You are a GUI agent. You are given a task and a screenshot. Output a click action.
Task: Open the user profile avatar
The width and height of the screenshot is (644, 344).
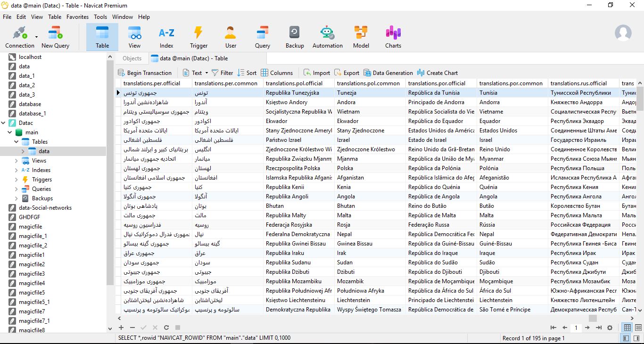click(623, 33)
